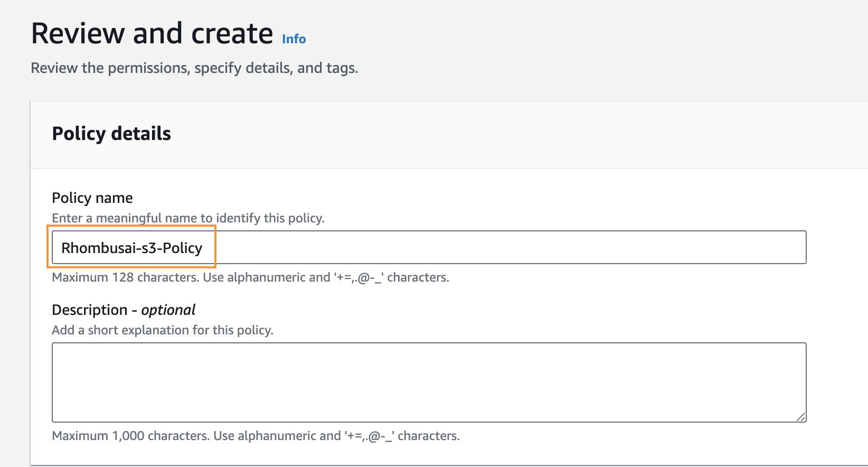The height and width of the screenshot is (467, 868).
Task: Click the Description field label
Action: [x=90, y=310]
